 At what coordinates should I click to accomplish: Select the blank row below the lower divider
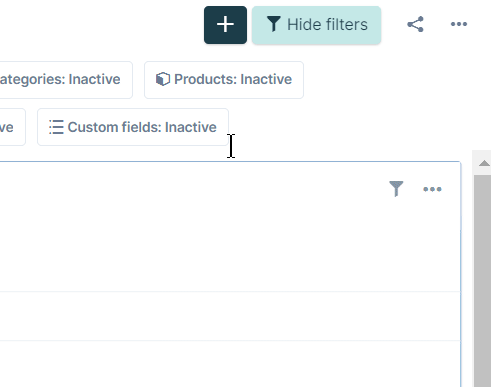[230, 364]
